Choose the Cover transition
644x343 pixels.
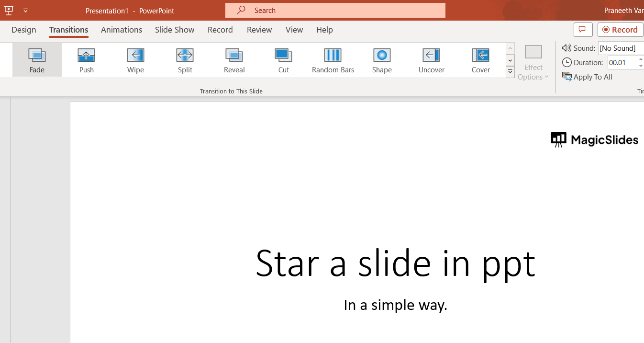(x=480, y=60)
